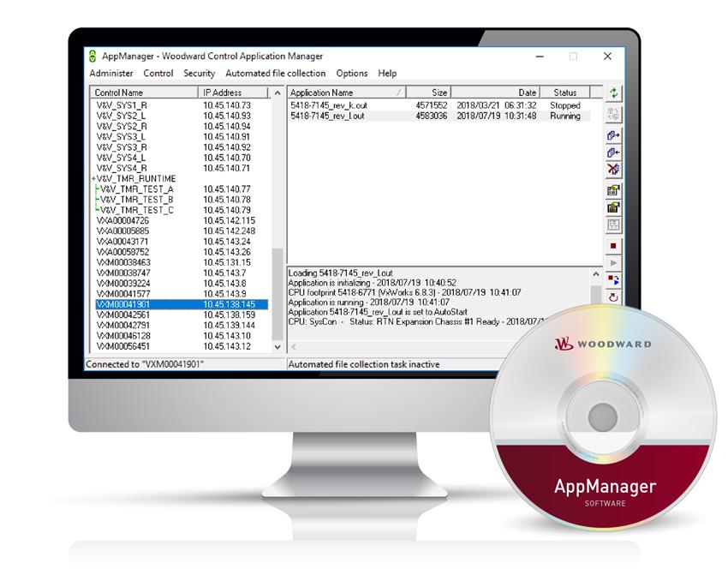Click the IP Address column header
The image size is (728, 569).
pyautogui.click(x=234, y=93)
